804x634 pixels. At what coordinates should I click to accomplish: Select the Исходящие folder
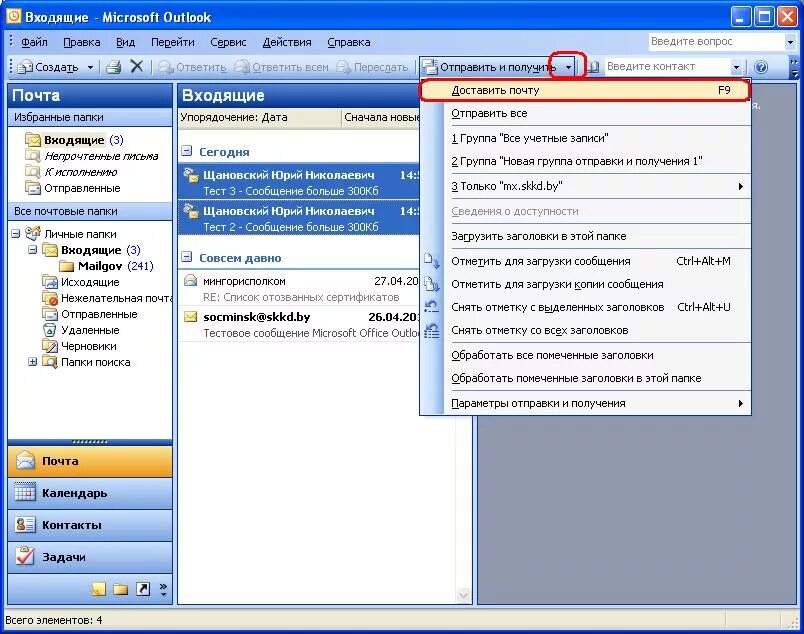pos(81,282)
